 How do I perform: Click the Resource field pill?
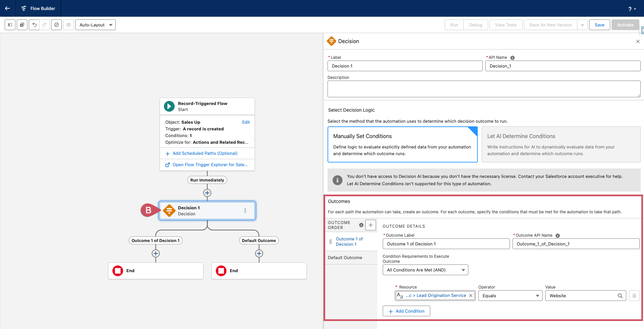pyautogui.click(x=435, y=296)
